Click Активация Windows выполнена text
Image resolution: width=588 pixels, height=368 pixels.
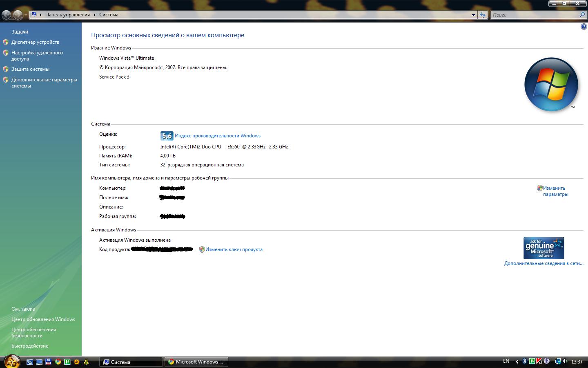[135, 240]
